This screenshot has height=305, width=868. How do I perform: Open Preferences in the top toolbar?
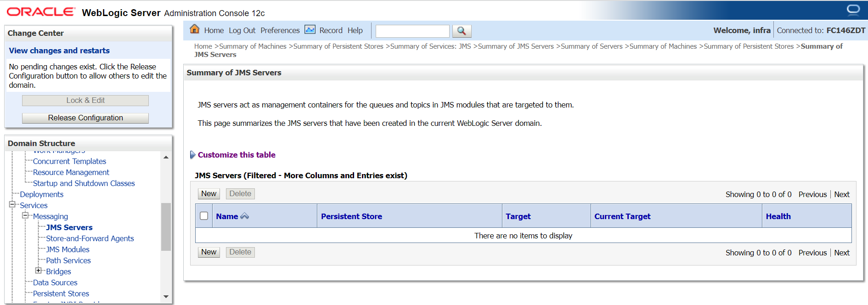click(x=280, y=30)
